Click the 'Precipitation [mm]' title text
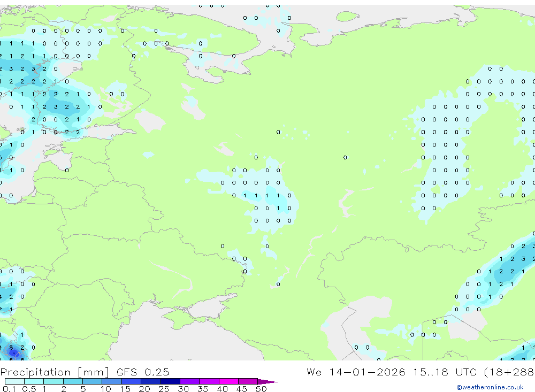This screenshot has width=535, height=392. click(55, 372)
